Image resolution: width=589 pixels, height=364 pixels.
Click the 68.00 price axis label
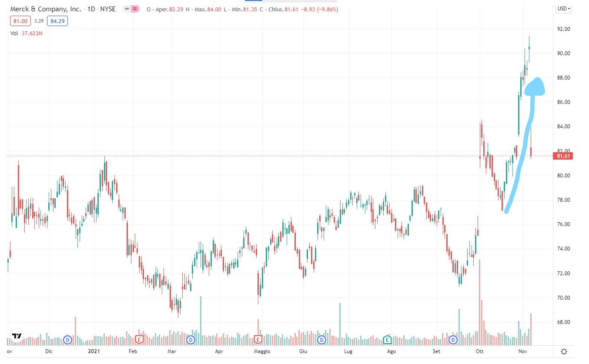click(x=563, y=322)
